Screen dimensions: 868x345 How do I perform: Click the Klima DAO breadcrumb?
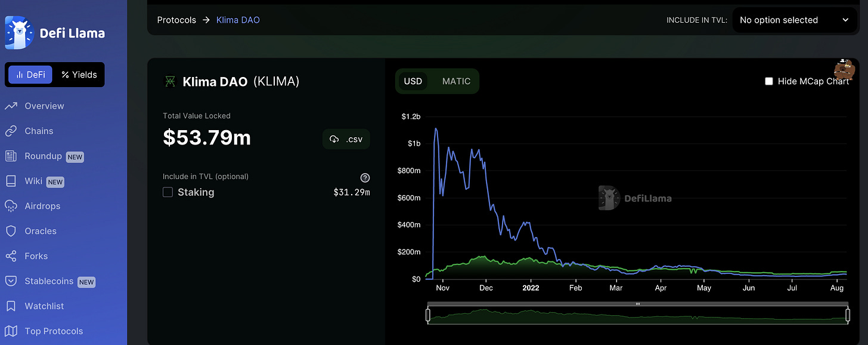point(238,20)
